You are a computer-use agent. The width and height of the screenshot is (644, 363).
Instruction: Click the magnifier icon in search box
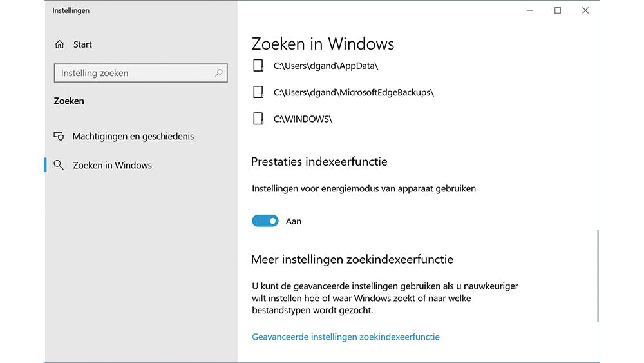click(x=219, y=73)
